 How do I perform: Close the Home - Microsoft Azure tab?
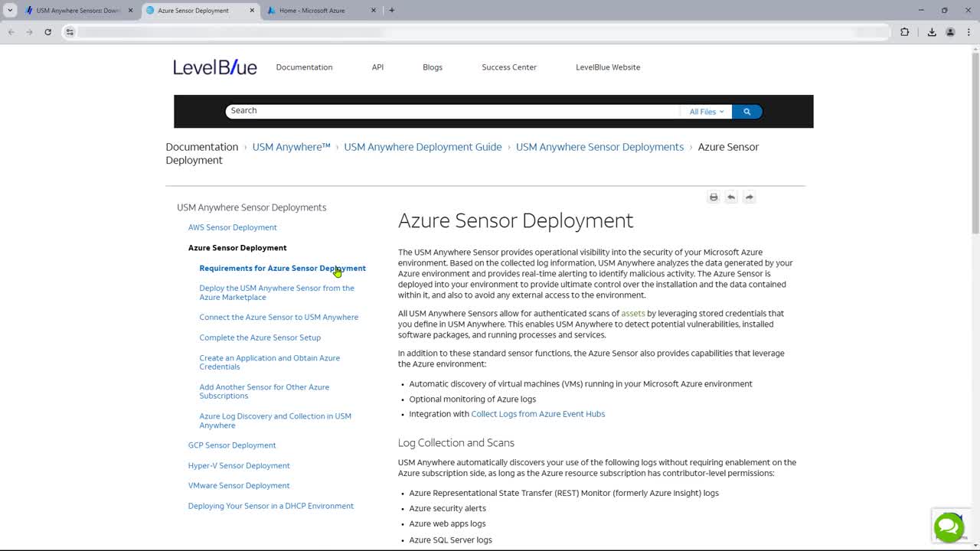374,11
